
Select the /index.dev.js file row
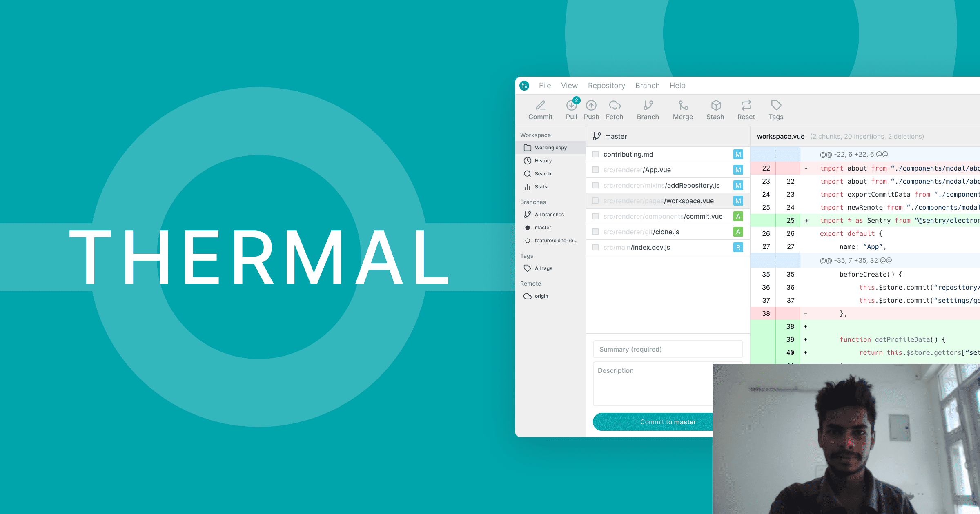point(668,247)
